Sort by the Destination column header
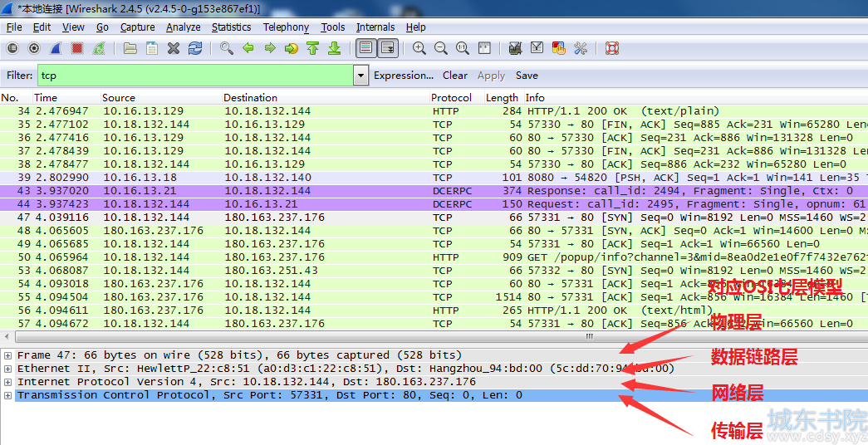Screen dimensions: 868x445 [326, 97]
